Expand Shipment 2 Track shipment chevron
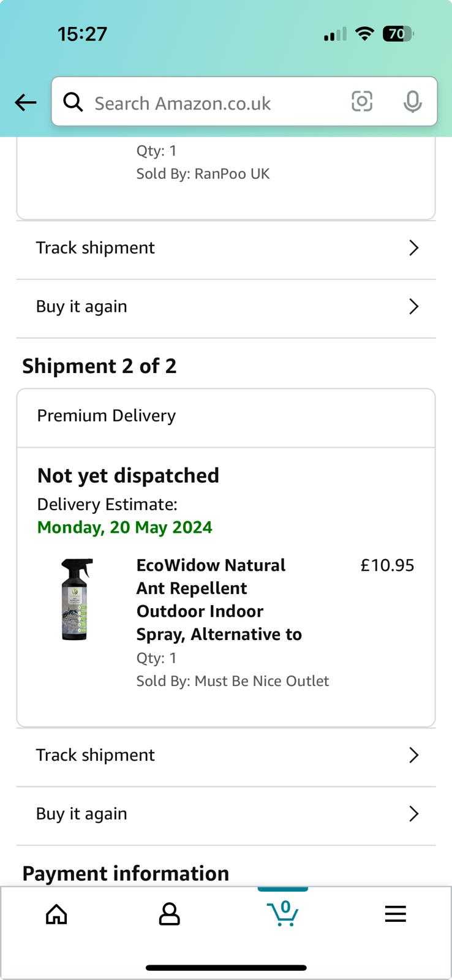The width and height of the screenshot is (452, 980). [414, 755]
